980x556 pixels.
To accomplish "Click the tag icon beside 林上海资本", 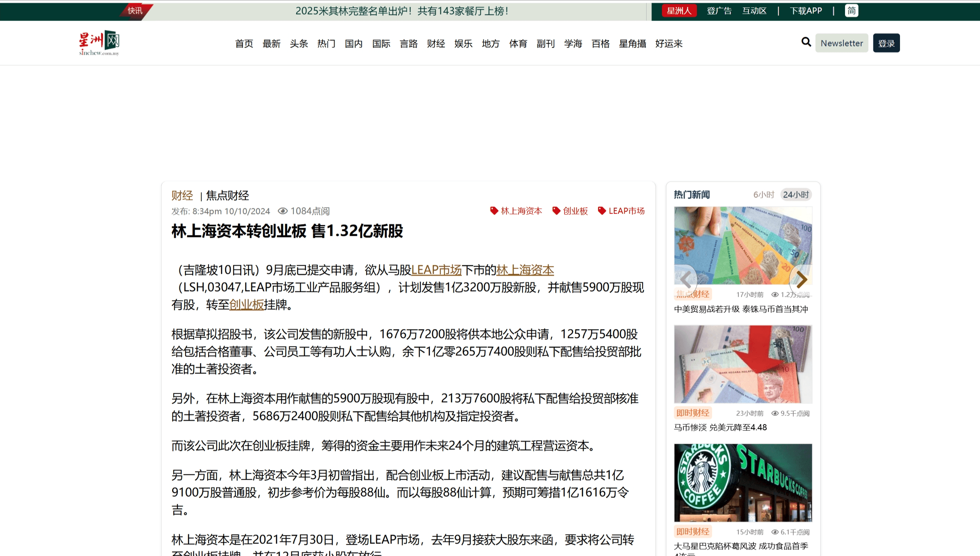I will coord(494,211).
